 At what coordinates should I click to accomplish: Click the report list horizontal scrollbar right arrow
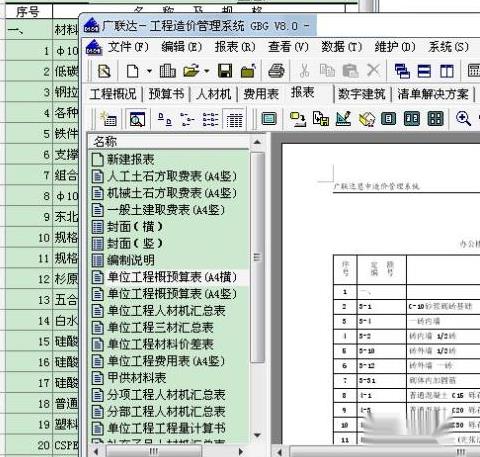click(x=241, y=452)
